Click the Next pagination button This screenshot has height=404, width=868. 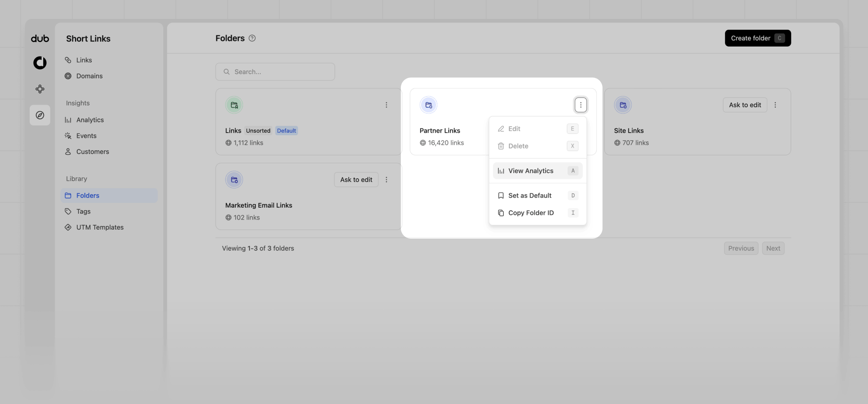(773, 249)
